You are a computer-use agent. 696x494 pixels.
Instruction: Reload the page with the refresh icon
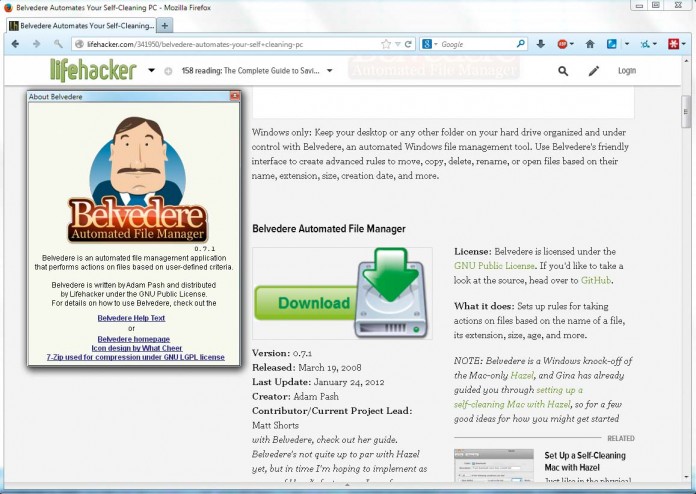409,44
